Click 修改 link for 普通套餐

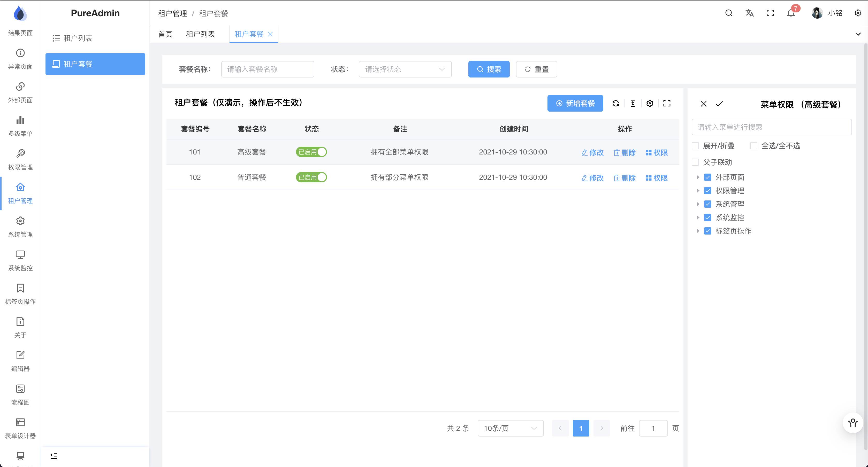tap(592, 178)
